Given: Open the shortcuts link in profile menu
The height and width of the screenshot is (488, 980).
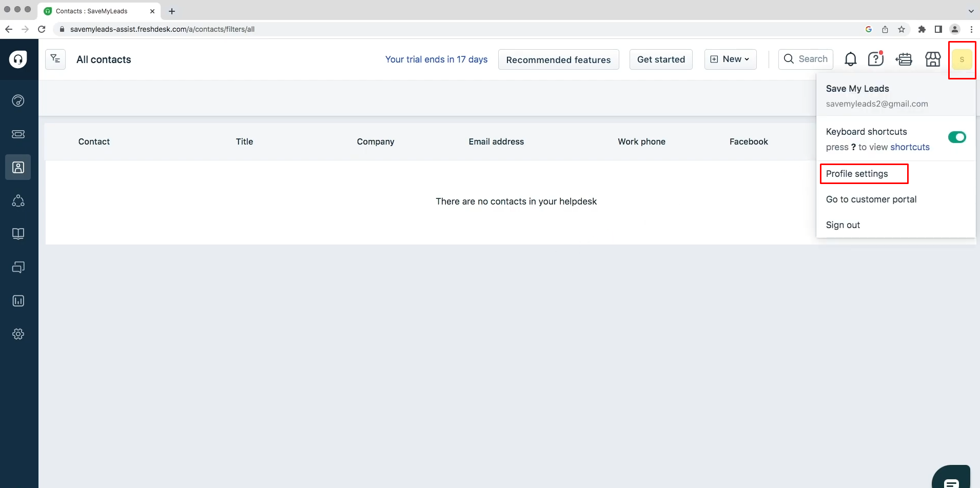Looking at the screenshot, I should click(x=910, y=147).
